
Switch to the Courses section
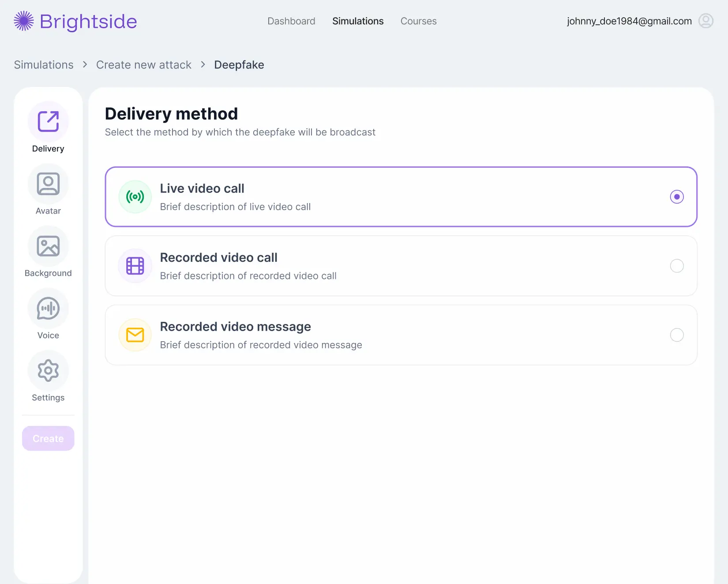coord(418,21)
